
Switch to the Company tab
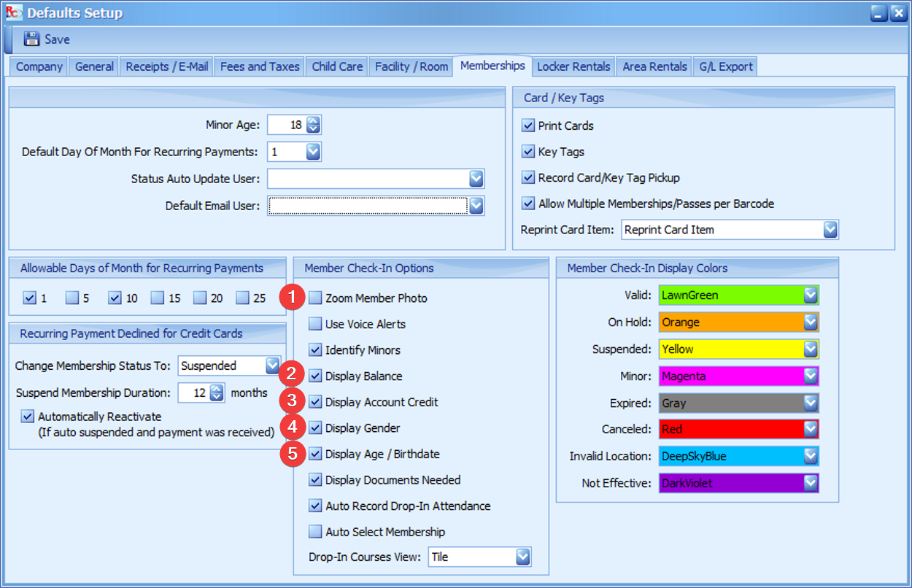(x=39, y=66)
